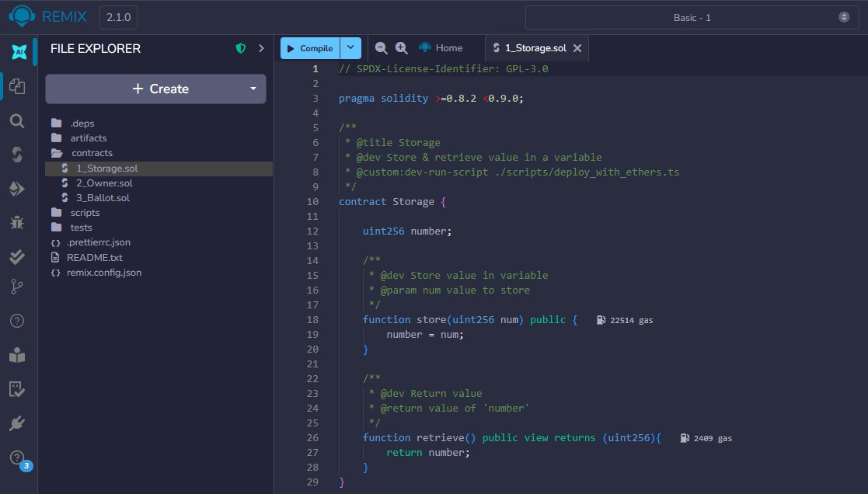868x494 pixels.
Task: Open the Create dropdown arrow
Action: (x=253, y=89)
